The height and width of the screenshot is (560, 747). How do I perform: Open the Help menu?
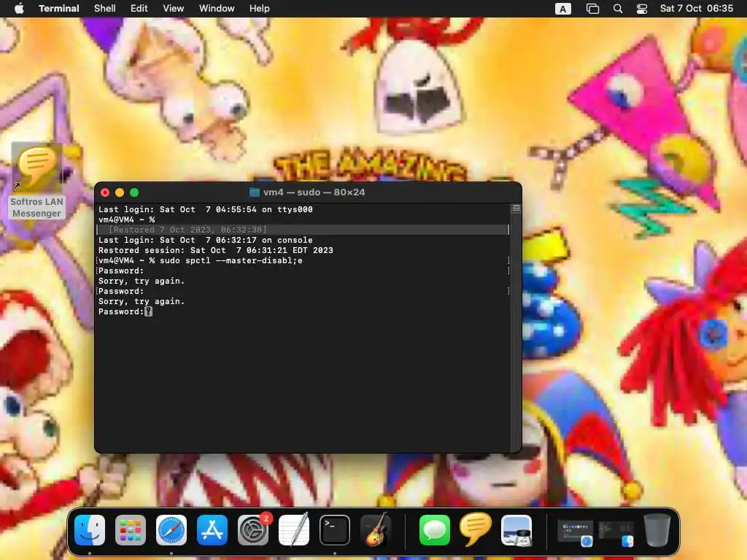coord(260,9)
